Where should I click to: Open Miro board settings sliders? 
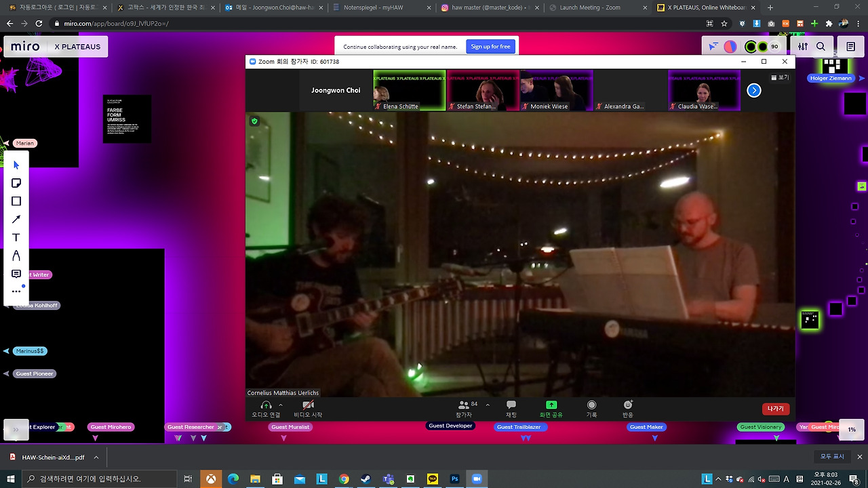point(803,47)
